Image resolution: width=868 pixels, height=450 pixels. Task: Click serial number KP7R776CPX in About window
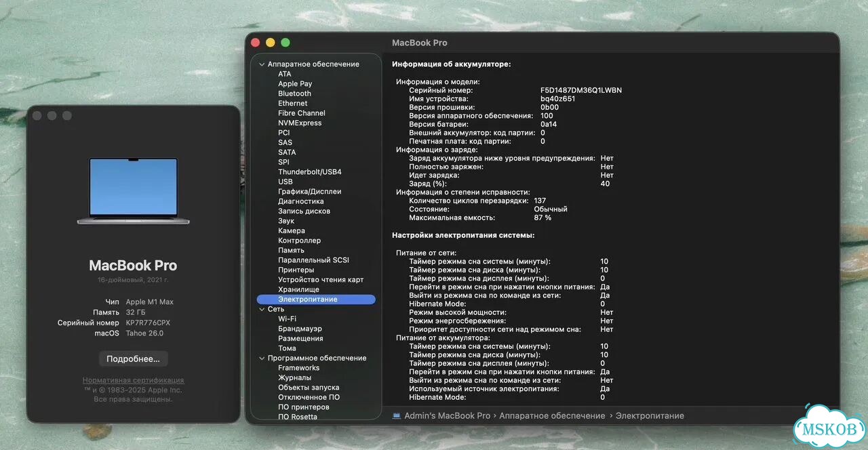149,323
